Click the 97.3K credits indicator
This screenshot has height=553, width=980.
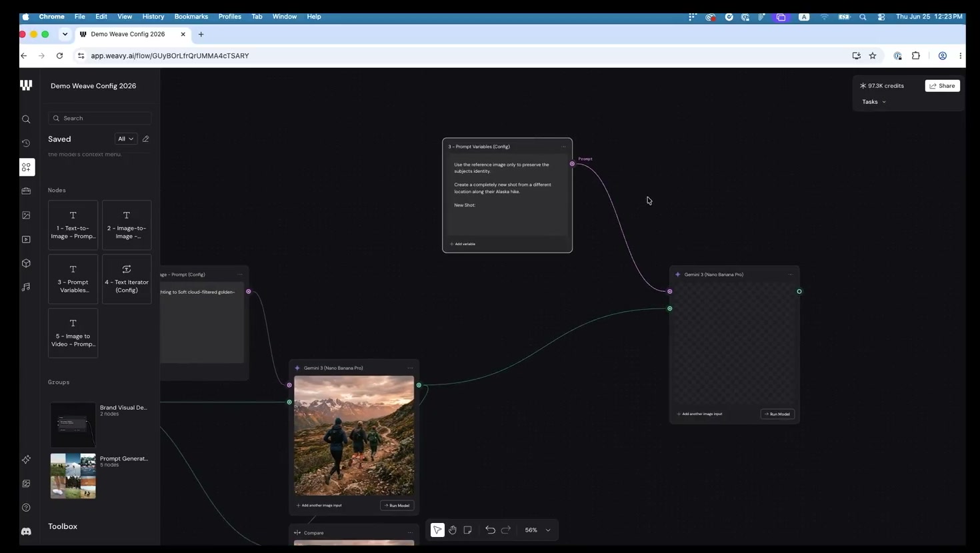(881, 86)
